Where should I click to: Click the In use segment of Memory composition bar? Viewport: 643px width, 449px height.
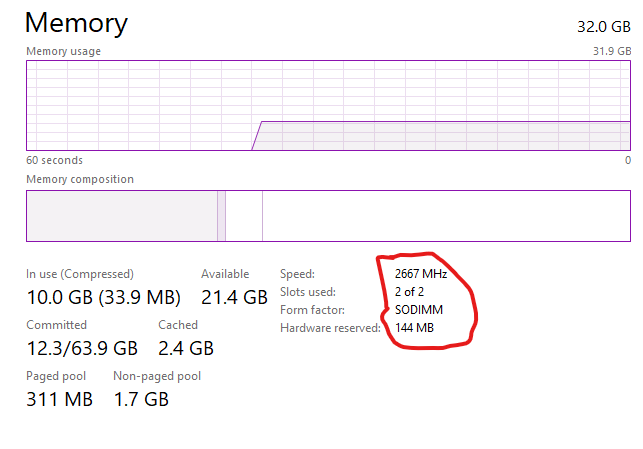pos(121,215)
